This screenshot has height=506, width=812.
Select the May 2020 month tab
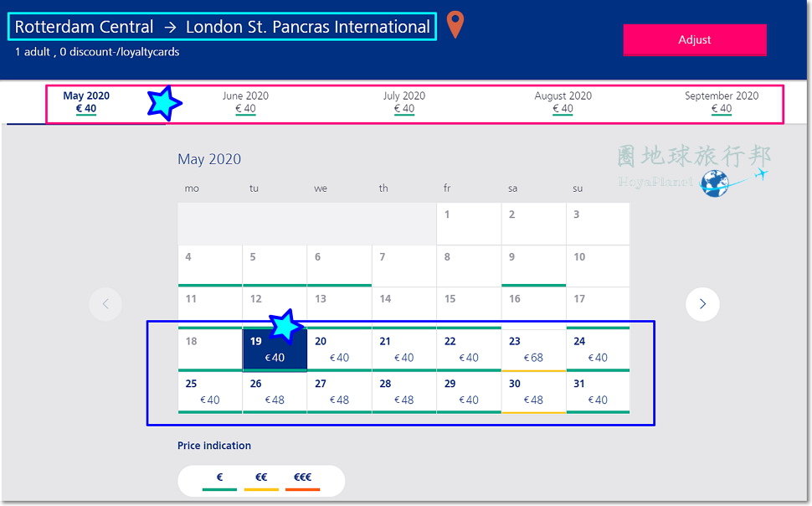pyautogui.click(x=86, y=102)
